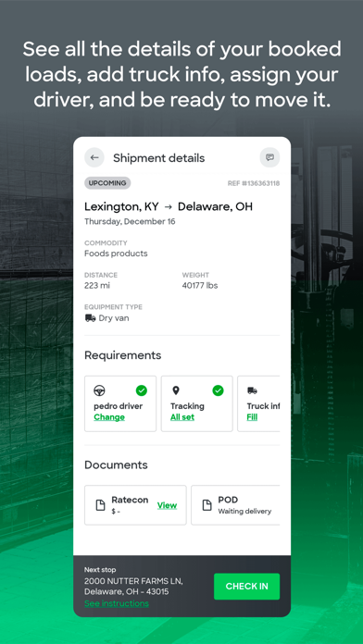Click the 223 mi distance value

pyautogui.click(x=97, y=285)
